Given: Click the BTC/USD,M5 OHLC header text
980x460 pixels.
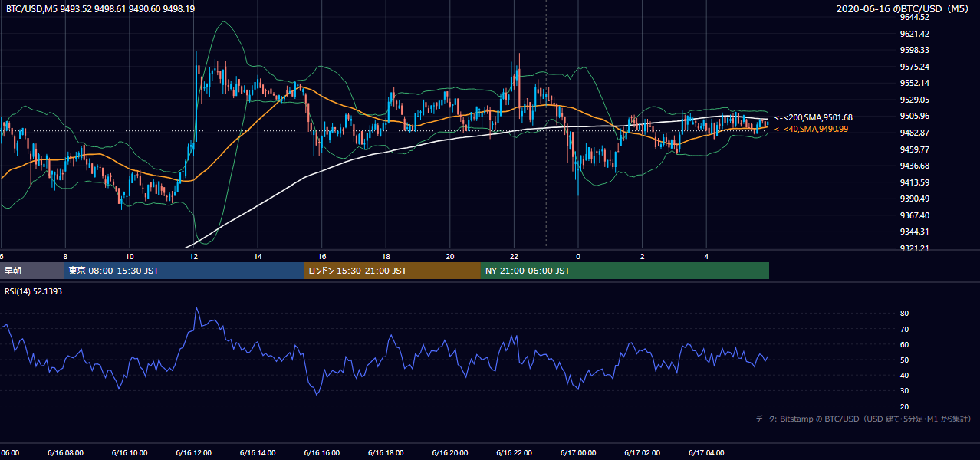Looking at the screenshot, I should tap(100, 9).
